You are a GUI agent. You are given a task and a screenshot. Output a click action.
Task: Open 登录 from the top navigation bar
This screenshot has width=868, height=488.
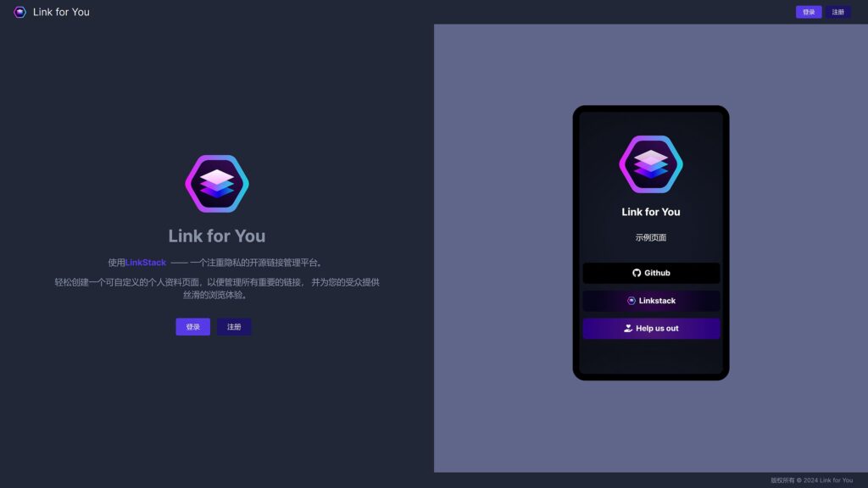[x=808, y=12]
